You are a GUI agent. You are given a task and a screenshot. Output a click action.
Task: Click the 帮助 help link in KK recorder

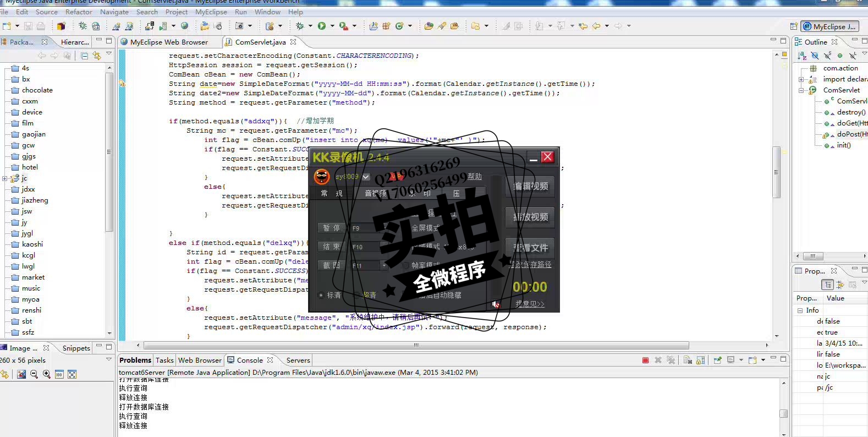pyautogui.click(x=475, y=176)
